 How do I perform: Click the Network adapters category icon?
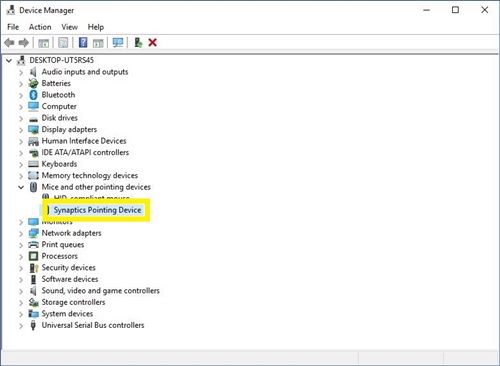coord(33,233)
